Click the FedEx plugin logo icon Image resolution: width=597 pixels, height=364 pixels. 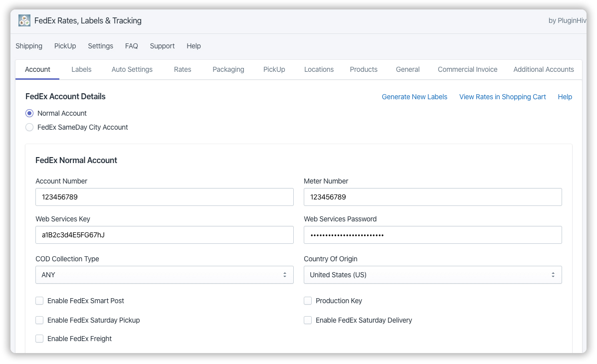24,20
